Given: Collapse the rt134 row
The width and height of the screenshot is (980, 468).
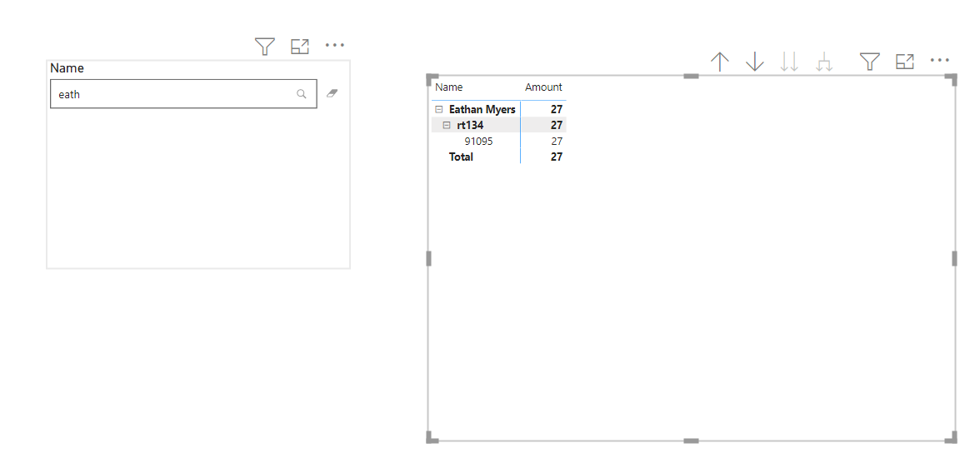Looking at the screenshot, I should [447, 125].
